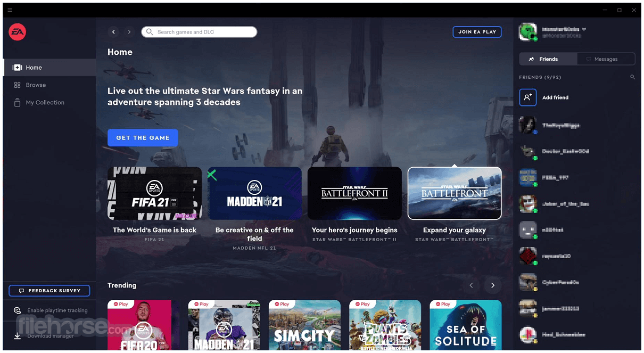Viewport: 644px width, 353px height.
Task: Enable playtime tracking
Action: tap(49, 310)
